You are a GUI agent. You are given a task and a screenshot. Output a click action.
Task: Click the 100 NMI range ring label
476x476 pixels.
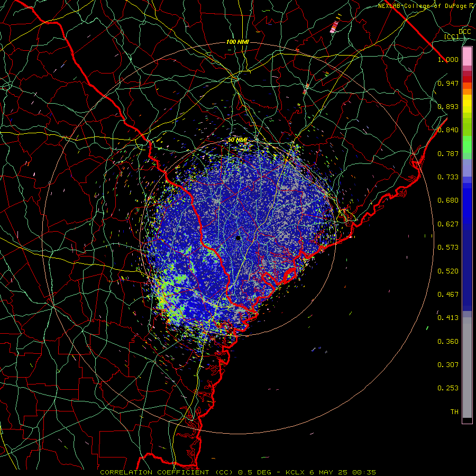coord(237,42)
